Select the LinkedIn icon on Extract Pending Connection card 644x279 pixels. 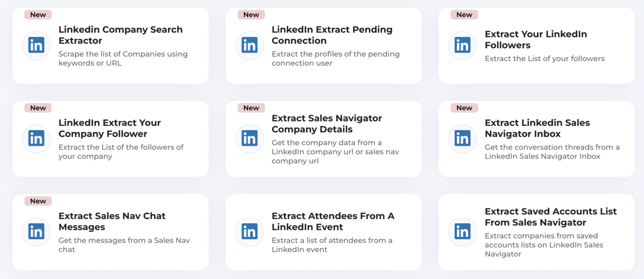pyautogui.click(x=249, y=45)
